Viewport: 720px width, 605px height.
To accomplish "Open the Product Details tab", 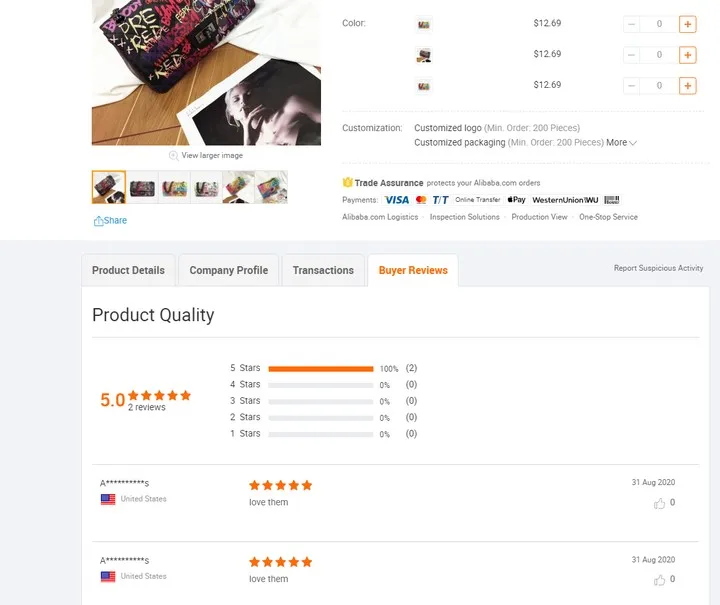I will click(128, 270).
